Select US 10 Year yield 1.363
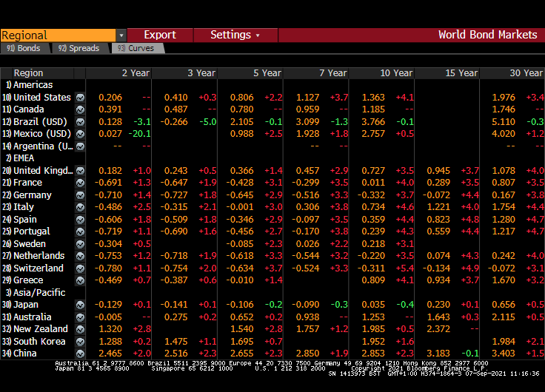Image resolution: width=545 pixels, height=392 pixels. point(373,98)
